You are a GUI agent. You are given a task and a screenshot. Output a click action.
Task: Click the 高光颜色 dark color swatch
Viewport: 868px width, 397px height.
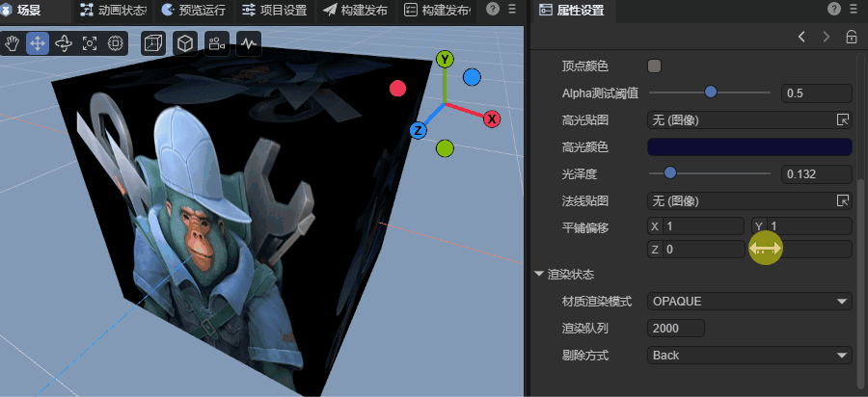749,147
